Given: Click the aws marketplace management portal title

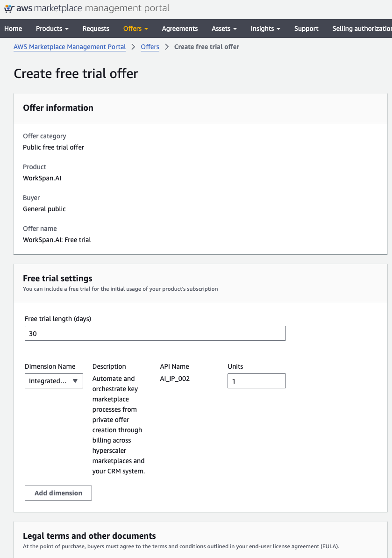Looking at the screenshot, I should 93,8.
